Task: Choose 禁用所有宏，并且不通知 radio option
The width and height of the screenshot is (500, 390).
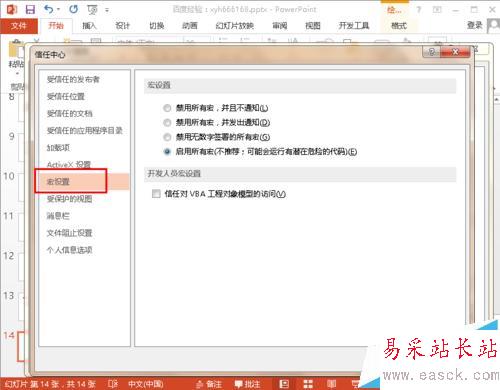Action: click(x=167, y=108)
